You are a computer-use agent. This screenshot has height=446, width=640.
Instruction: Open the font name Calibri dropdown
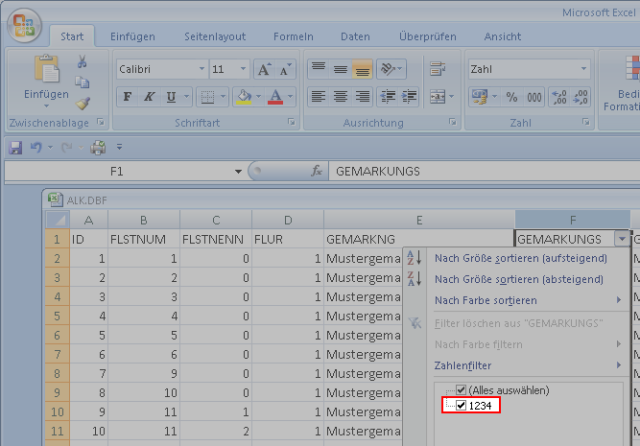coord(200,70)
